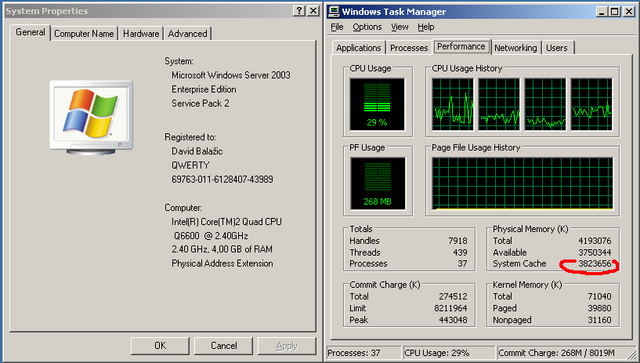The width and height of the screenshot is (640, 363).
Task: Select the Computer Name tab
Action: (x=84, y=34)
